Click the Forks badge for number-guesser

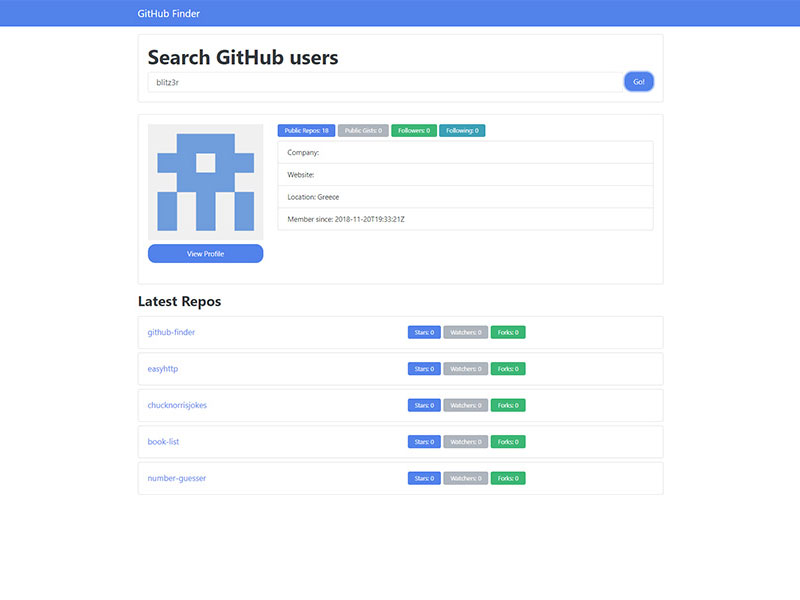508,478
